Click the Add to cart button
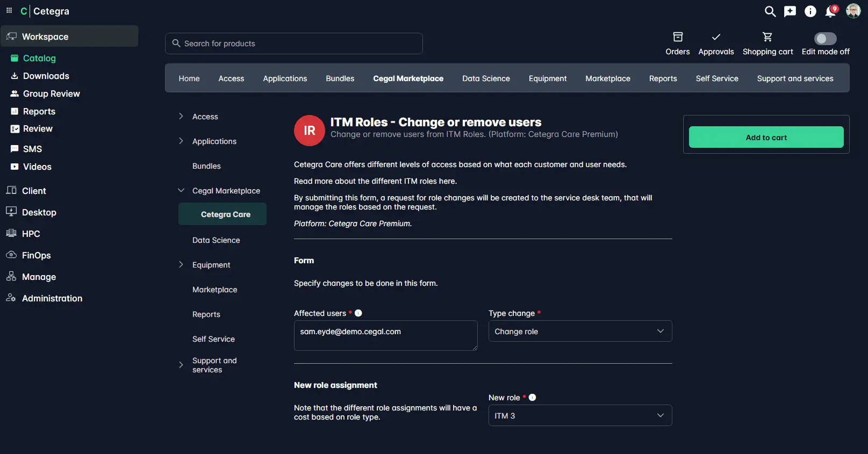The width and height of the screenshot is (868, 454). pos(766,138)
